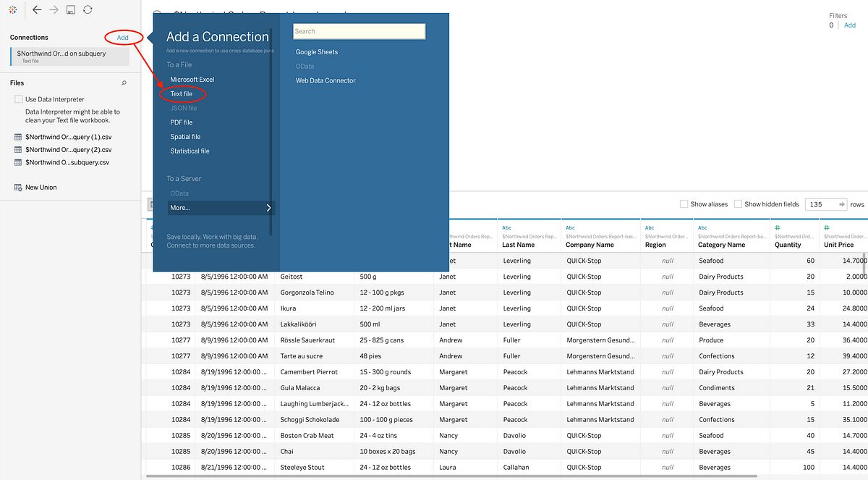Choose Microsoft Excel from file list
Viewport: 868px width, 480px height.
[192, 80]
